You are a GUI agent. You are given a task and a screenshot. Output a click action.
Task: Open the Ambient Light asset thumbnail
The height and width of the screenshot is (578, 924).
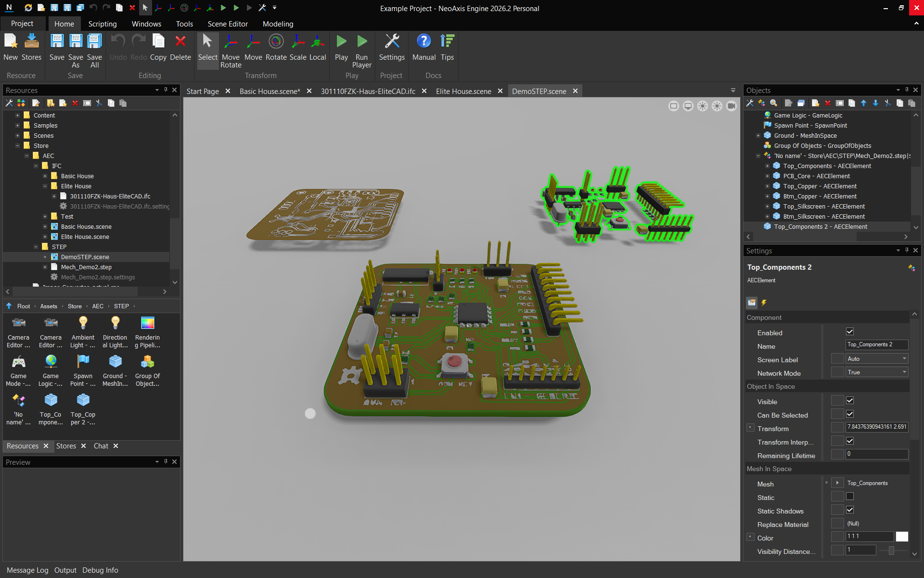(83, 332)
